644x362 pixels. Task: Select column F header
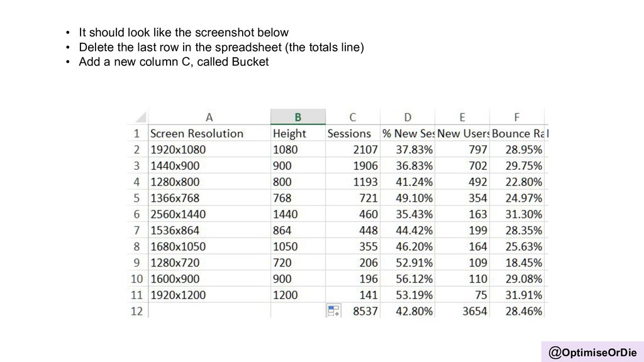517,117
